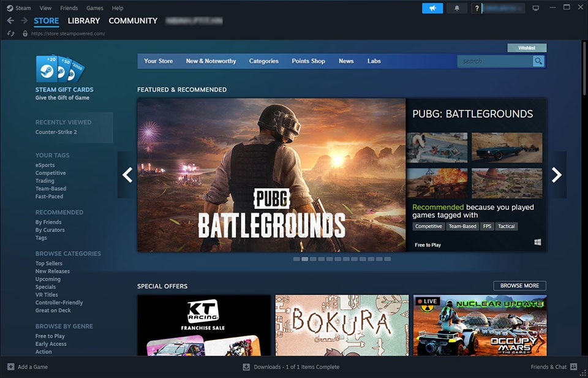The height and width of the screenshot is (378, 588).
Task: Open the KT Racing Franchise Sale offer
Action: [204, 325]
